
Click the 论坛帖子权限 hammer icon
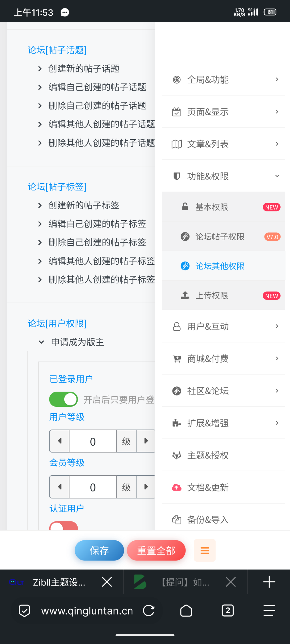(185, 237)
